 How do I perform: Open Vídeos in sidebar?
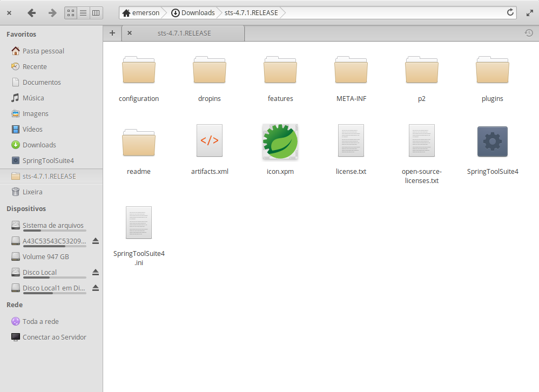pos(51,129)
